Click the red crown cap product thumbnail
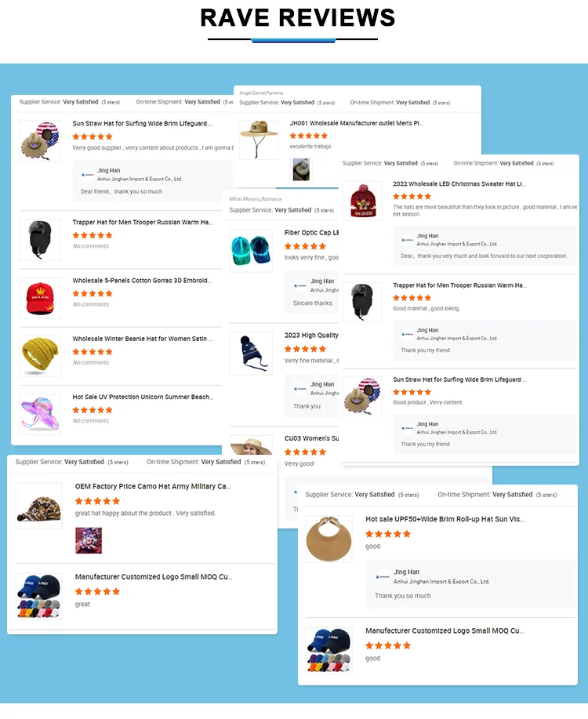 pos(40,298)
